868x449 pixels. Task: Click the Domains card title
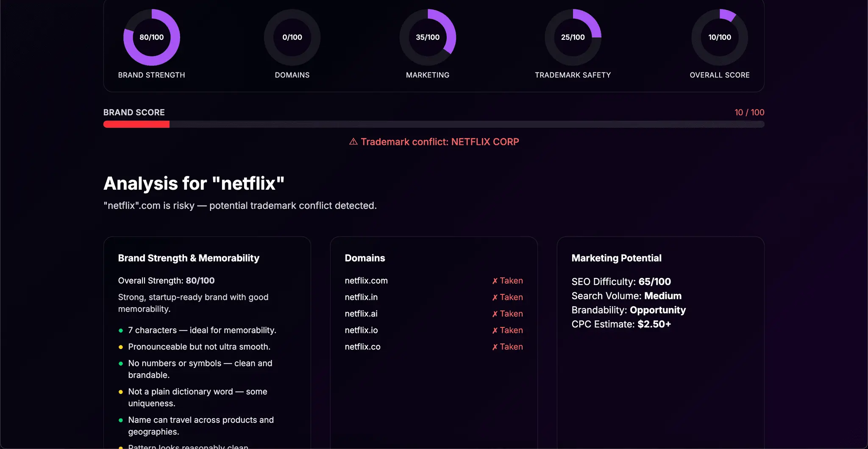tap(365, 258)
